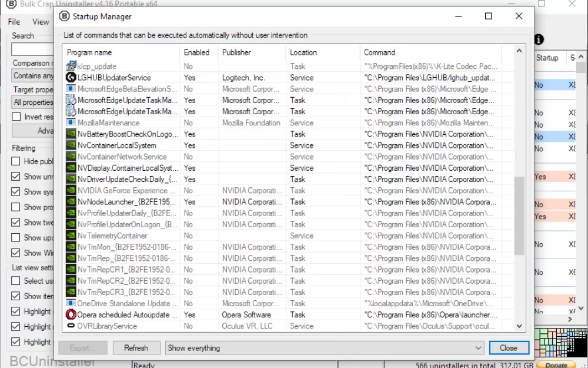The image size is (588, 368).
Task: Open the Show everything filter dropdown
Action: pyautogui.click(x=325, y=348)
